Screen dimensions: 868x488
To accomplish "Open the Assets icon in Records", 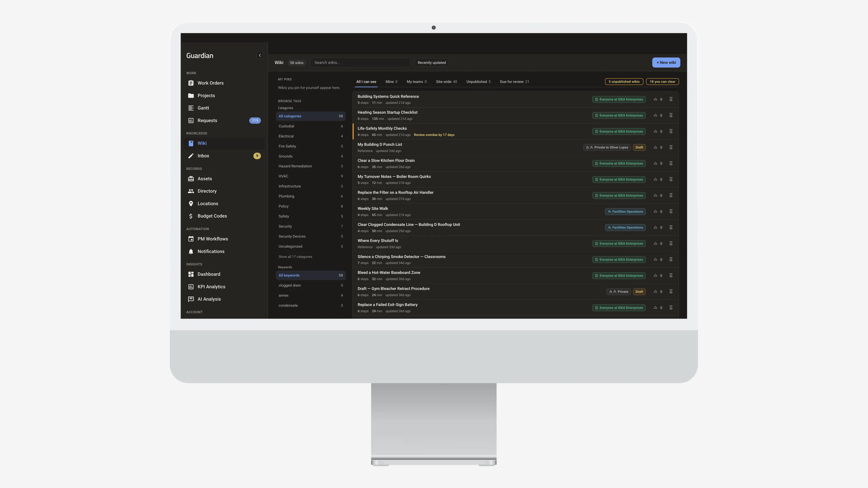I will (191, 179).
